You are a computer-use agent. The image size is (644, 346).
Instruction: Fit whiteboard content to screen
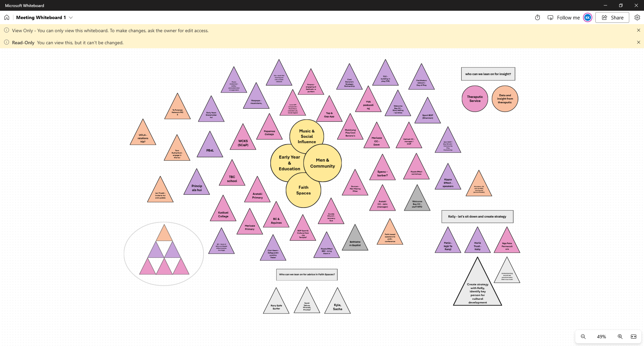634,337
